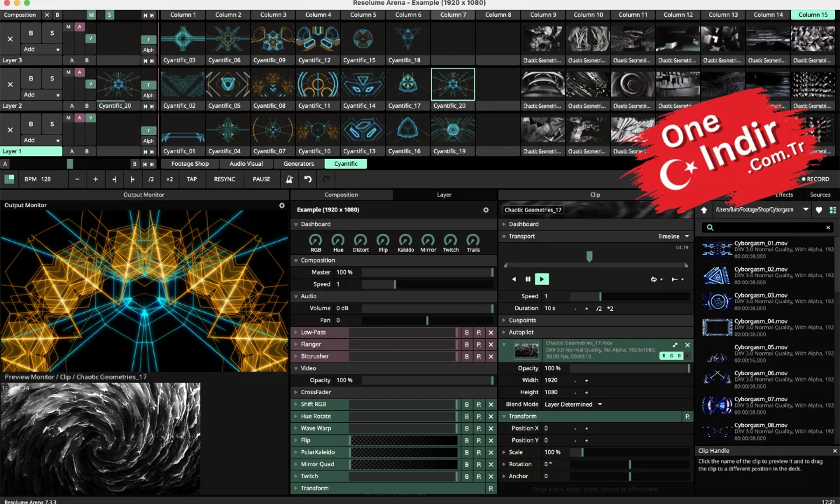Turn the RGB dashboard knob

316,240
